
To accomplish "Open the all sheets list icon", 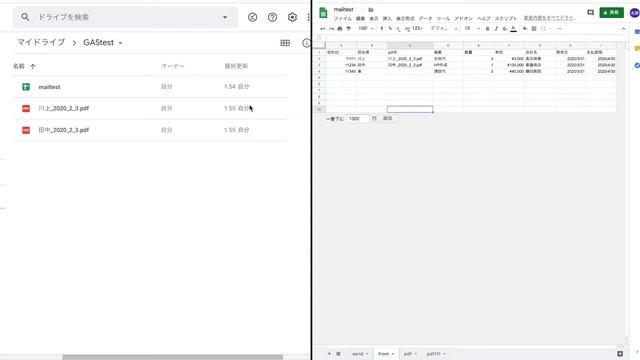I will point(338,353).
